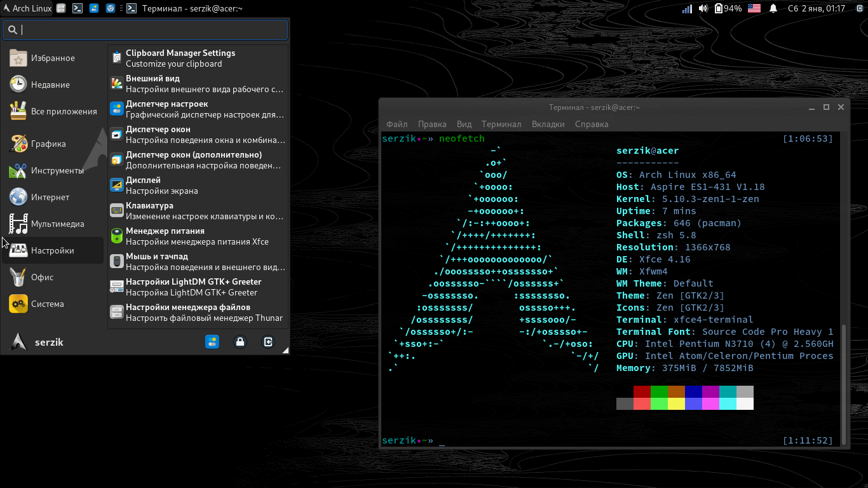Screen dimensions: 868x488
Task: Open Settings Manager via blue toggles icon
Action: click(x=212, y=342)
